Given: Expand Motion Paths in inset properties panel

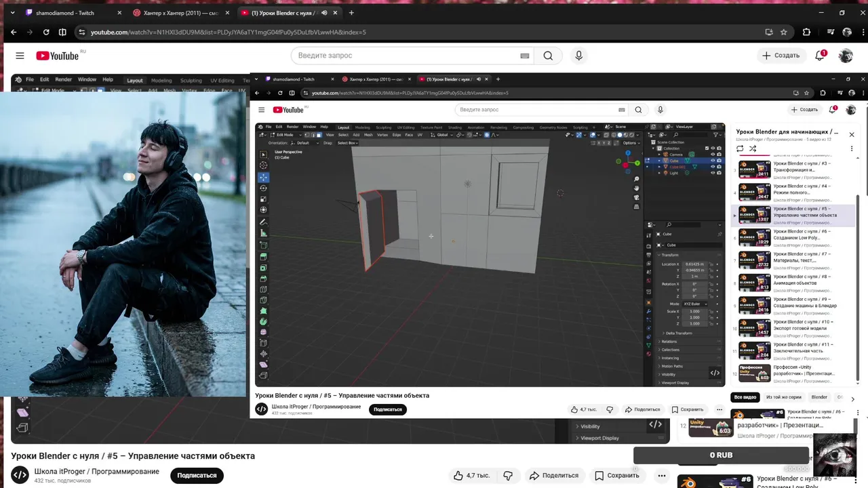Looking at the screenshot, I should coord(670,366).
